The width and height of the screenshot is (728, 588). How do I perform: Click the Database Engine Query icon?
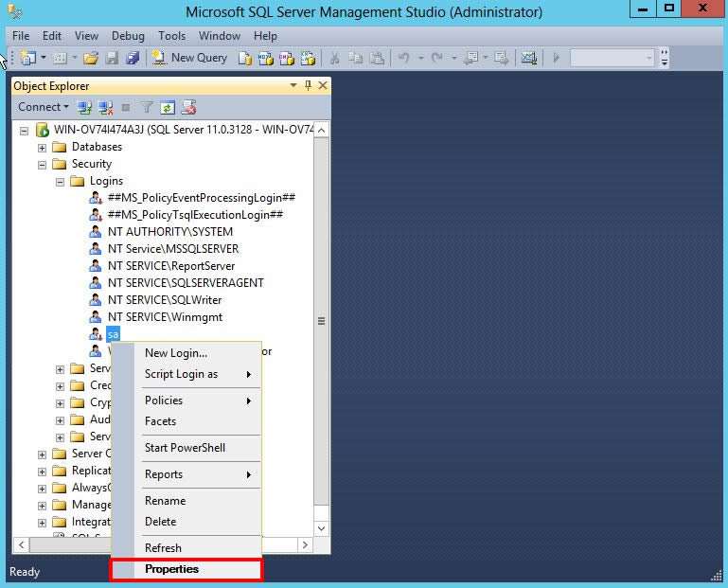(x=244, y=58)
